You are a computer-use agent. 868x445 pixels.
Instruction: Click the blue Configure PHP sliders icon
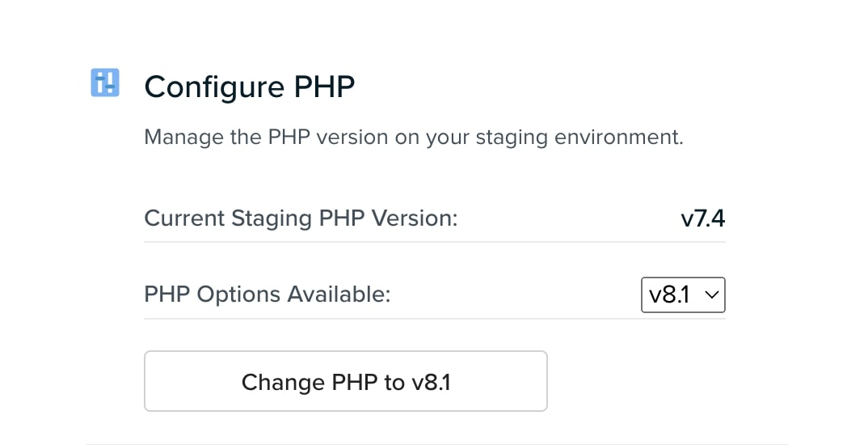[104, 83]
